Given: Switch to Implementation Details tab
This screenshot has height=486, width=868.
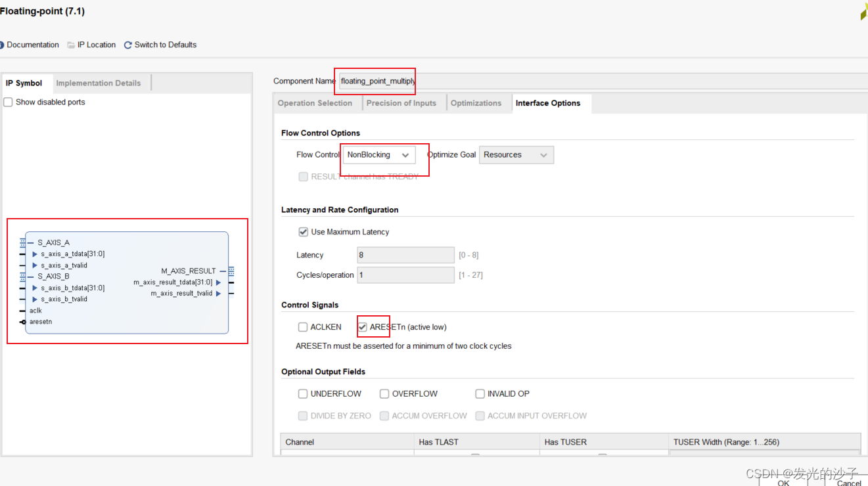Looking at the screenshot, I should [99, 83].
